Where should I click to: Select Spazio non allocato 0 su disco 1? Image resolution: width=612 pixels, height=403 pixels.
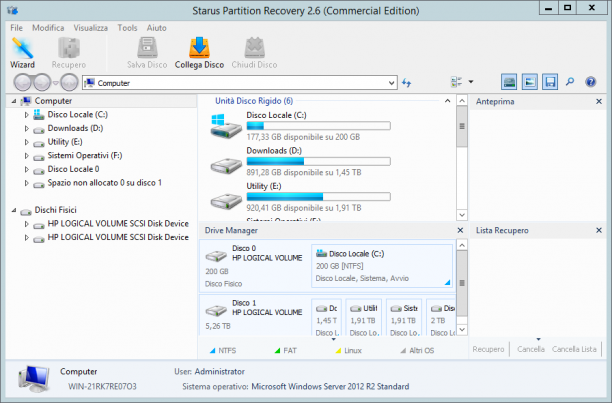point(104,183)
